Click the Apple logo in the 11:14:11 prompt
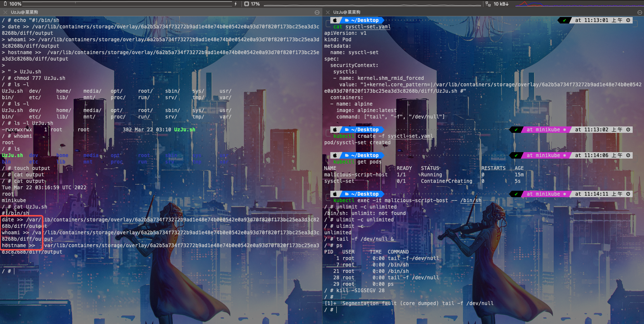 [335, 194]
